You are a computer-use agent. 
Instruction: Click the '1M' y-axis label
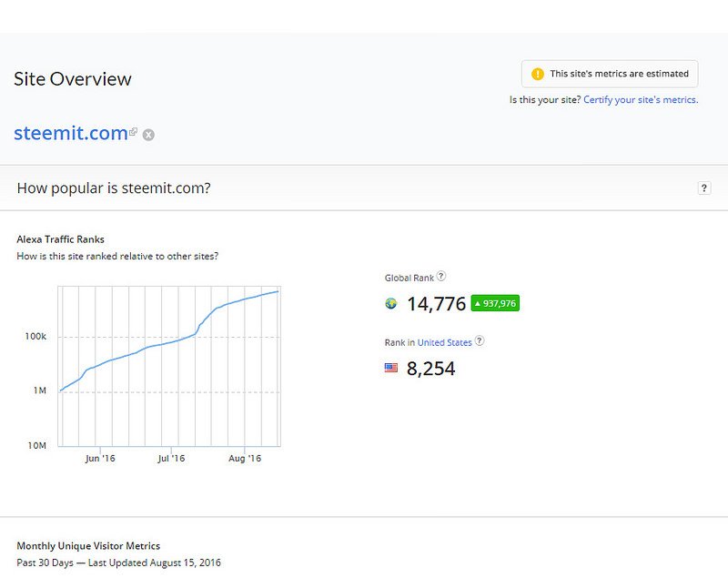click(x=40, y=390)
